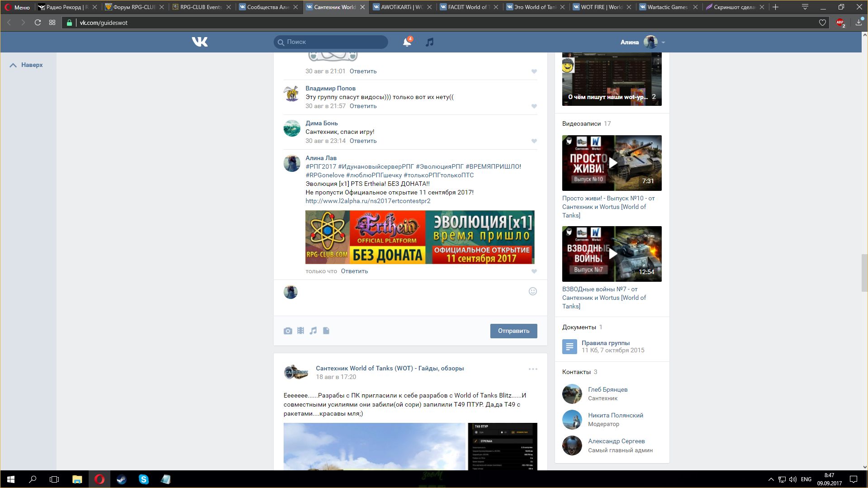Viewport: 868px width, 488px height.
Task: Attach audio in the comment toolbar
Action: (x=313, y=331)
